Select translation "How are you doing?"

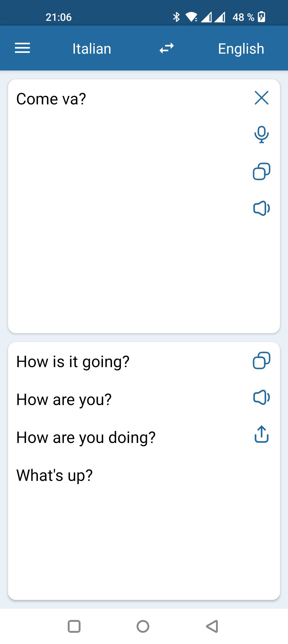point(86,438)
